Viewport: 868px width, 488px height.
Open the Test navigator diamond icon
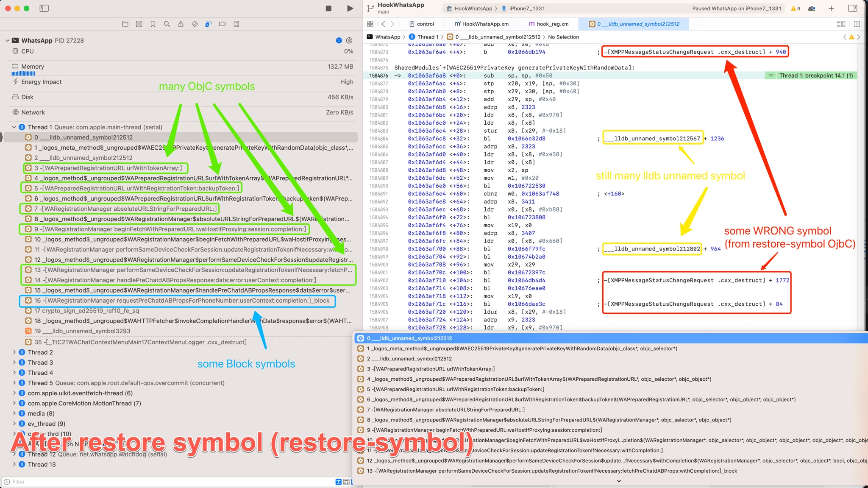[x=195, y=24]
